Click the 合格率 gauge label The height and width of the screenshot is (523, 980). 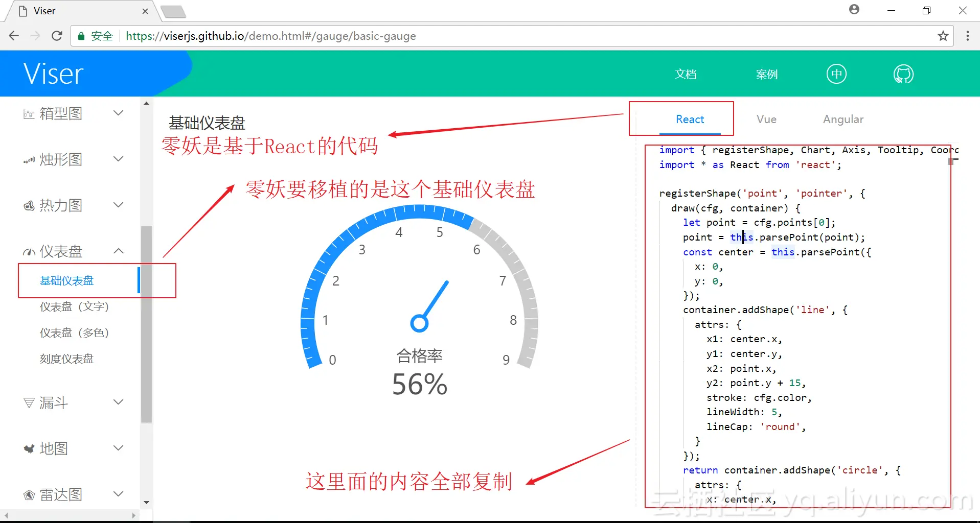tap(420, 356)
